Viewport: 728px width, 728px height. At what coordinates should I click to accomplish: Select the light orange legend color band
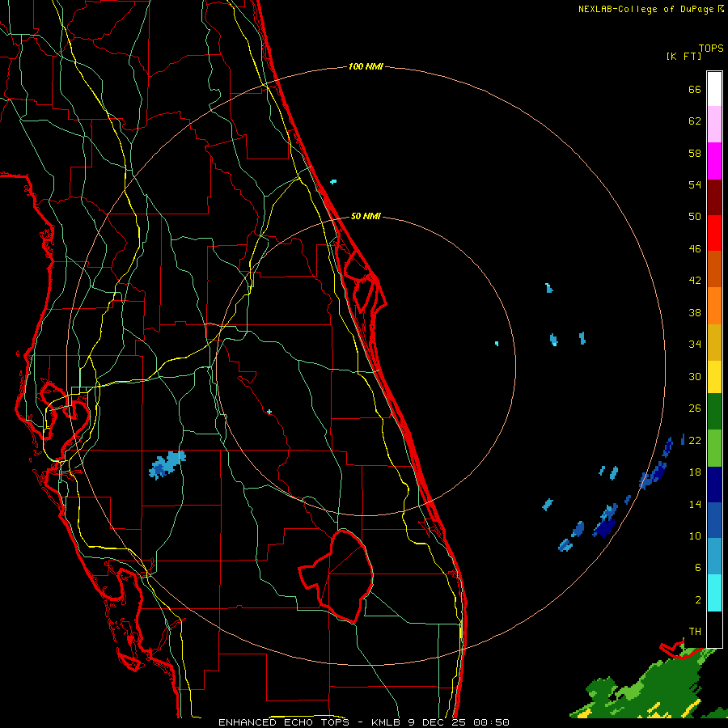click(714, 306)
